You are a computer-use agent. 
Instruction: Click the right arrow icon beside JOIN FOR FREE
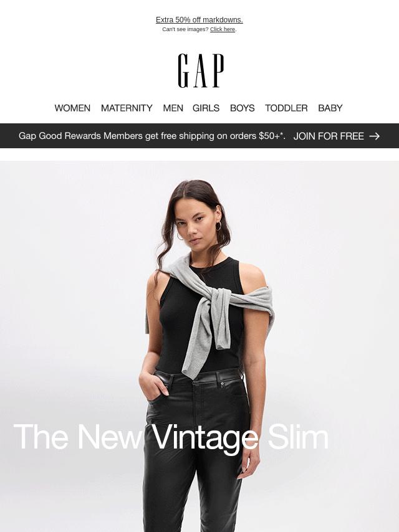click(374, 136)
